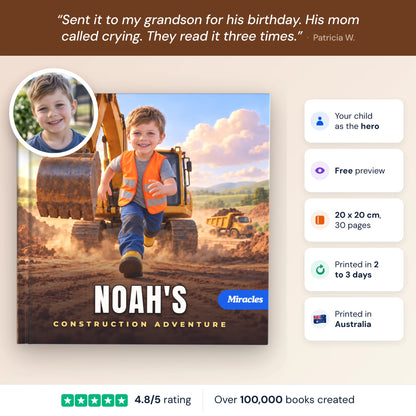Click the yellow dump truck illustration

tap(231, 223)
